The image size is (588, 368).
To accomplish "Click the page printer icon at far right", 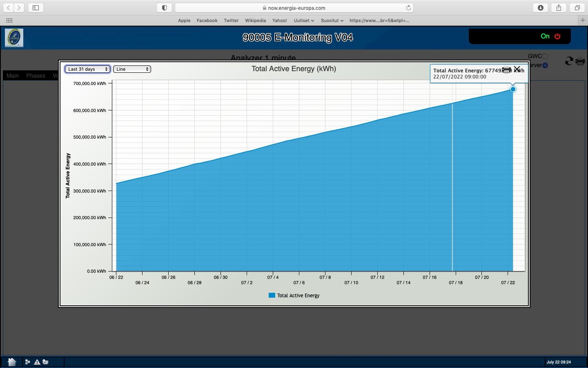I will point(580,62).
